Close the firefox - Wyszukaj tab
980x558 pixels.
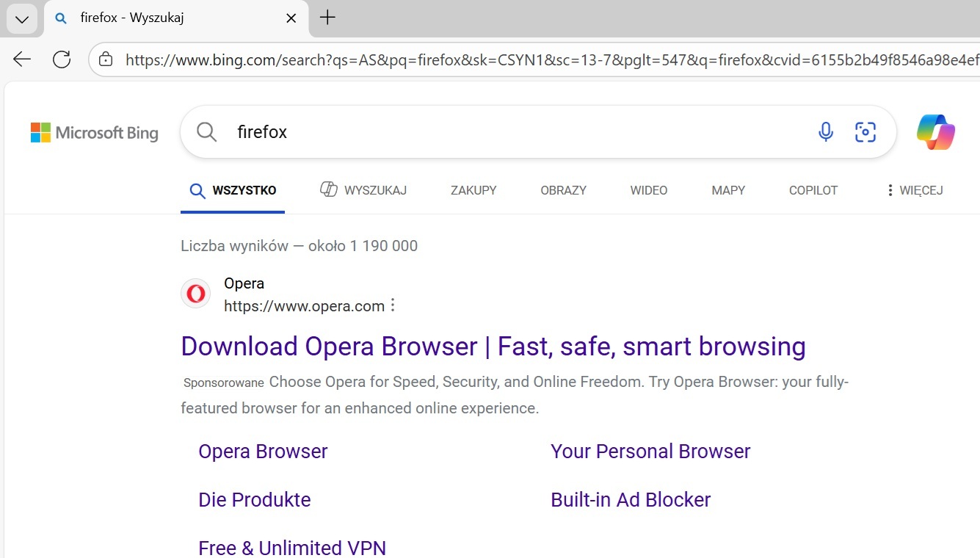click(x=291, y=18)
